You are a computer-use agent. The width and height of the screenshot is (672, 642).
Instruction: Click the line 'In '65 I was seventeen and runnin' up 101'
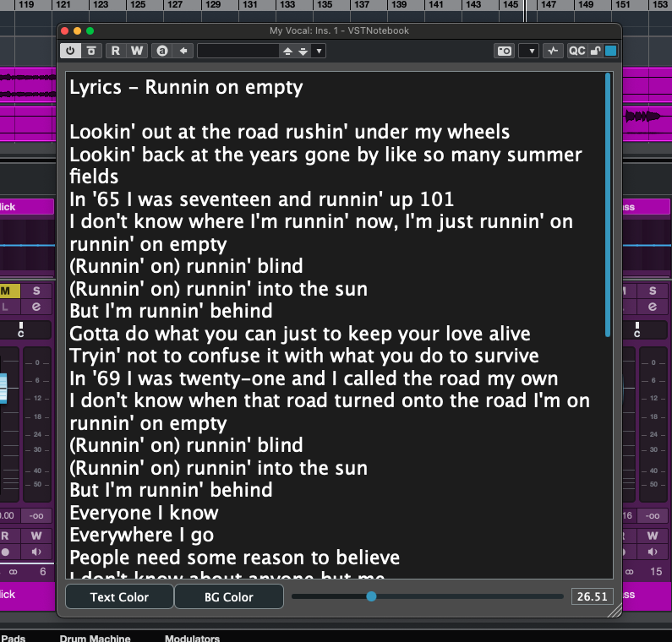coord(261,199)
